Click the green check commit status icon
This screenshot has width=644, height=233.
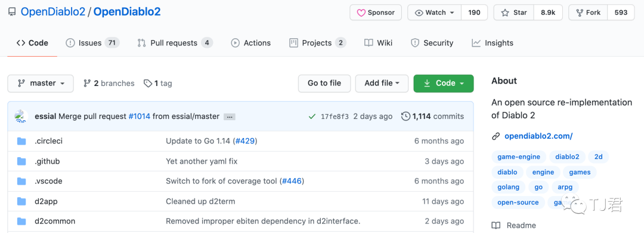pyautogui.click(x=312, y=116)
